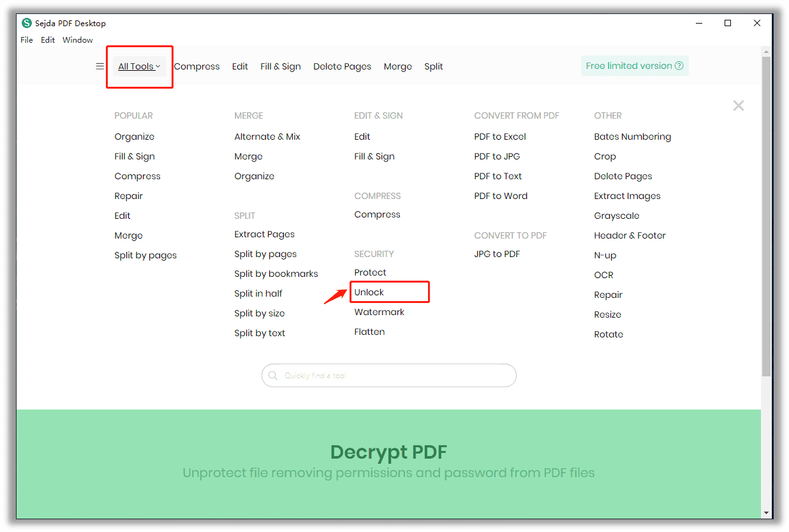Pick Repair under the Other heading
This screenshot has height=532, width=789.
[x=608, y=295]
